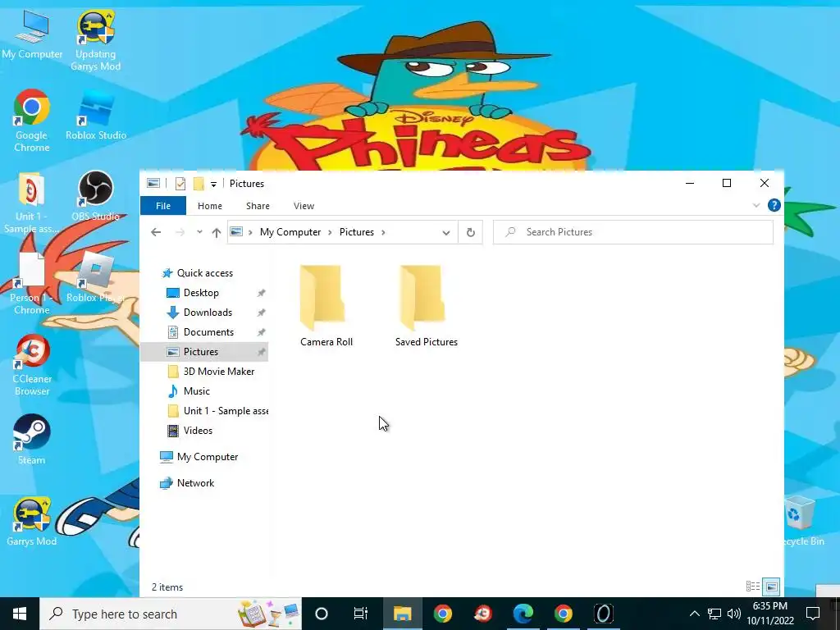Open the Windows Start menu
The width and height of the screenshot is (840, 630).
point(20,614)
